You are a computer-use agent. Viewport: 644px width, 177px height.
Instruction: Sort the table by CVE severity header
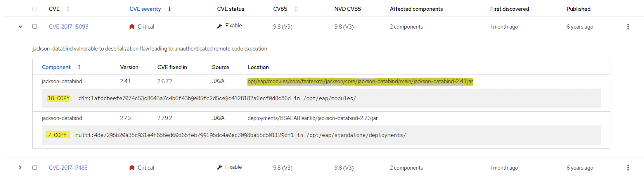click(145, 9)
